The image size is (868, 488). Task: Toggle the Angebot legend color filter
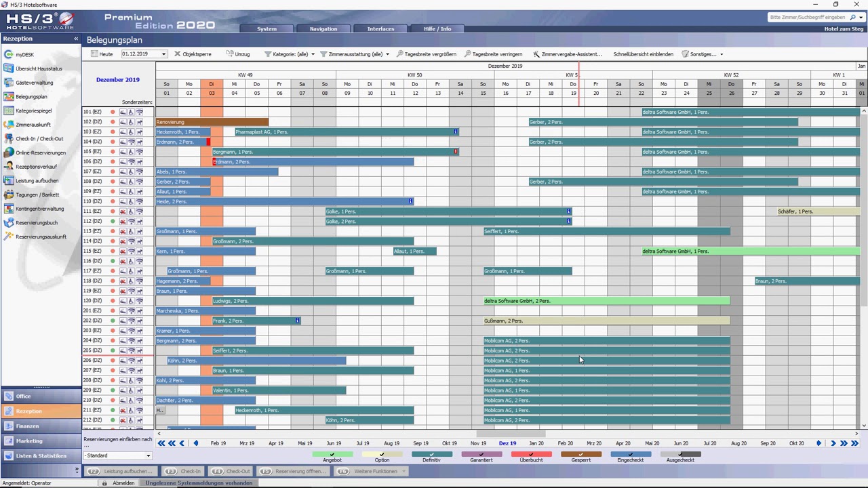pyautogui.click(x=332, y=455)
